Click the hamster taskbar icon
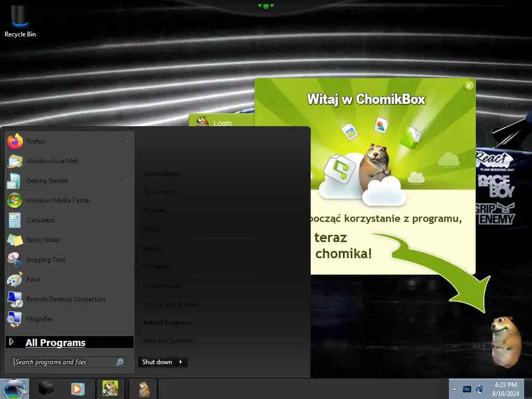The width and height of the screenshot is (532, 399). click(144, 389)
